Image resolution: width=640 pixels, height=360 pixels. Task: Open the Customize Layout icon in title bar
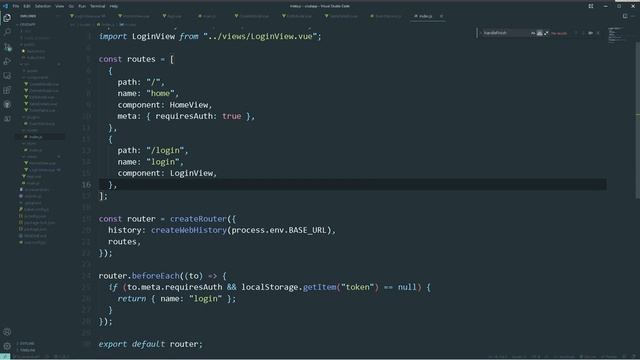[591, 6]
